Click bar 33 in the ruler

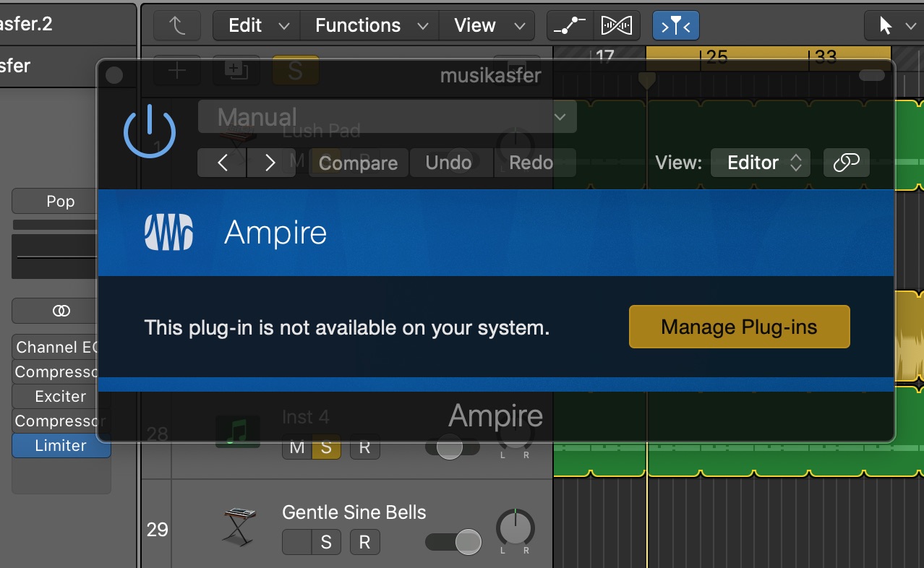(826, 57)
